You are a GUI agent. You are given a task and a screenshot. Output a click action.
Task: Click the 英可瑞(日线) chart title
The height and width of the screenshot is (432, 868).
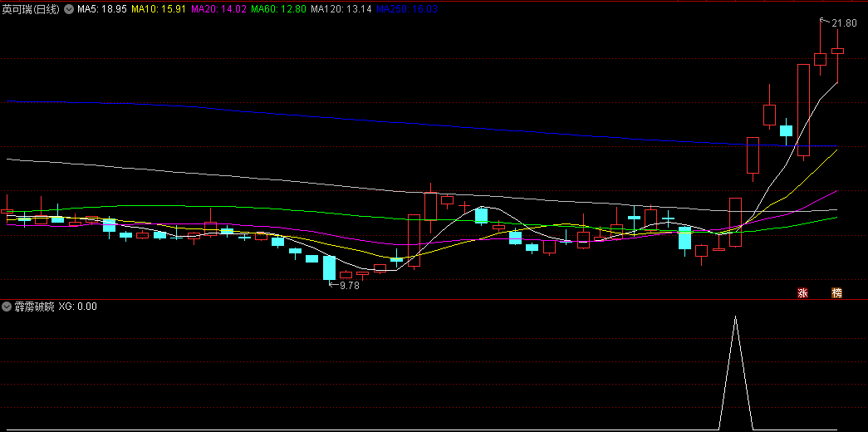pos(31,9)
